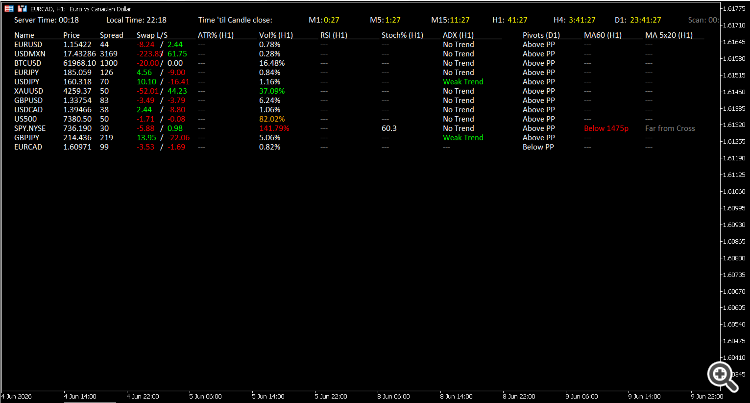
Task: Click the Price column header
Action: (x=72, y=35)
